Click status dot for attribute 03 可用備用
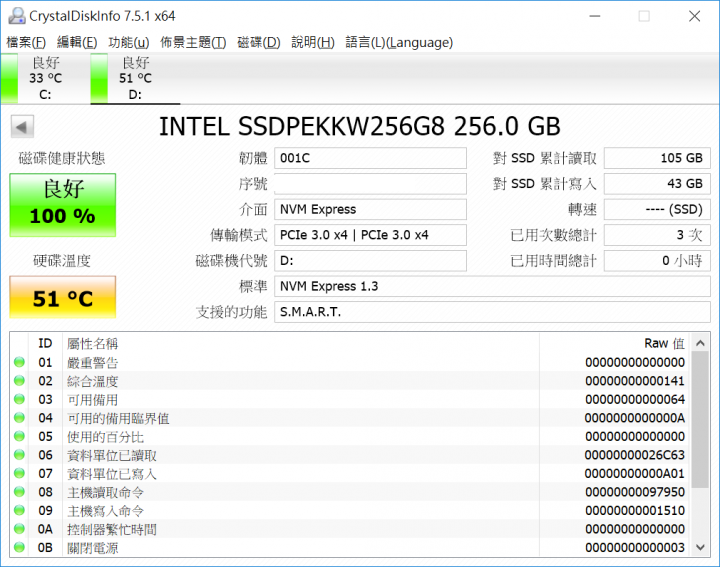Viewport: 720px width, 567px height. (19, 399)
